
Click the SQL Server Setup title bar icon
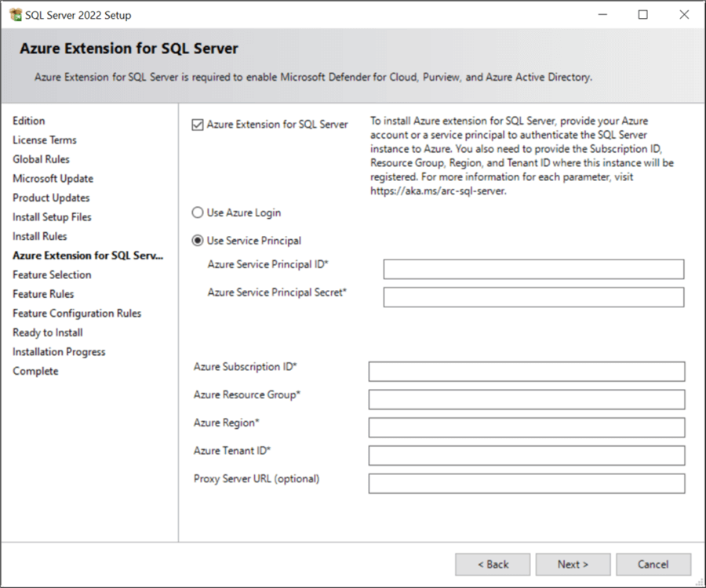pos(16,14)
